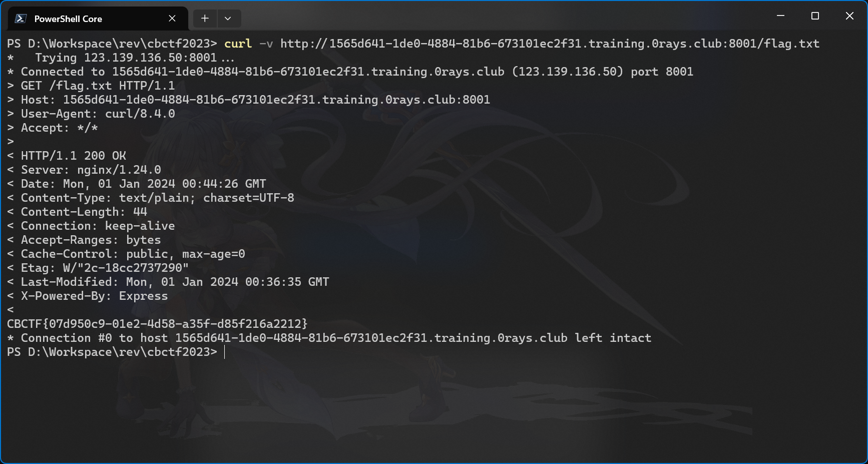
Task: Click the HTTP/1.1 200 OK status line
Action: (x=73, y=156)
